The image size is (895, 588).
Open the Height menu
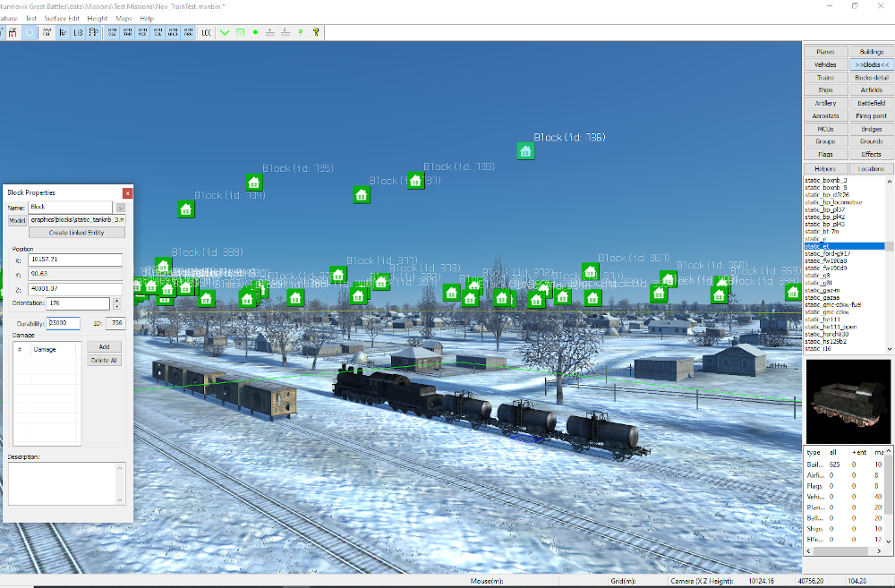pos(97,18)
